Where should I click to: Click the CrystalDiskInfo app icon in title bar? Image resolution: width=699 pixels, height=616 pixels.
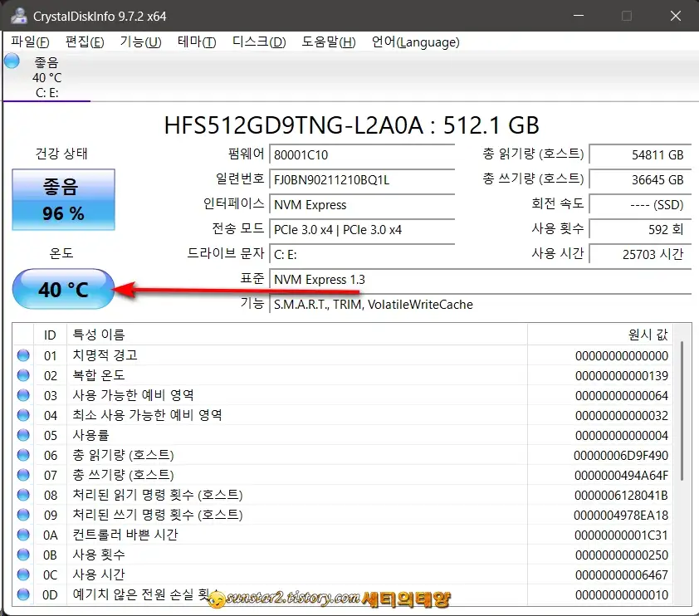click(x=19, y=16)
